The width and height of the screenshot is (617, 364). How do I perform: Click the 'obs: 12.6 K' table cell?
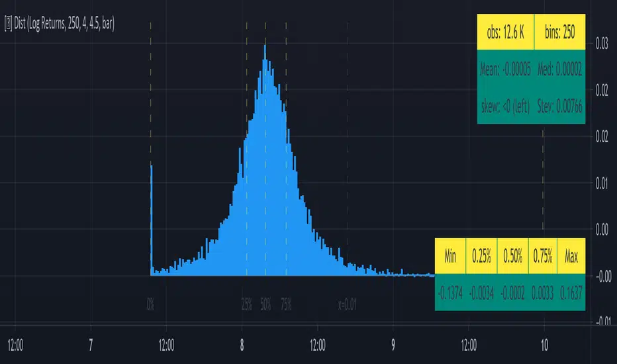(506, 32)
